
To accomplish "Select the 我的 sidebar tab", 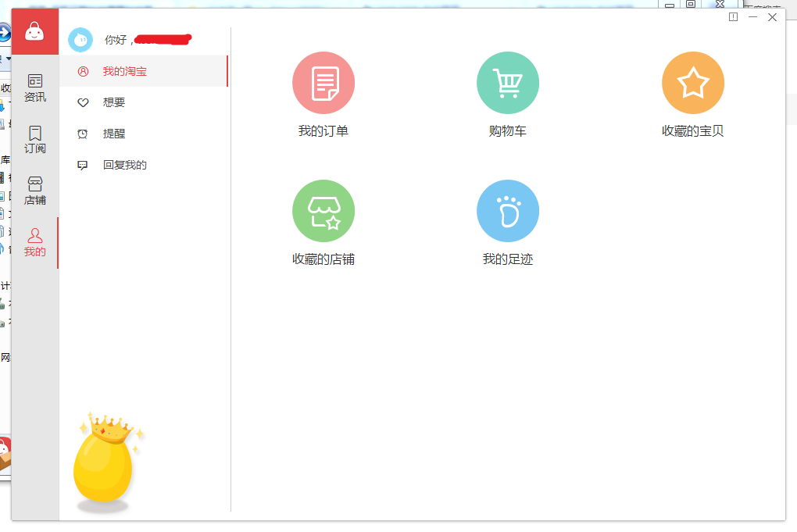I will click(x=35, y=243).
